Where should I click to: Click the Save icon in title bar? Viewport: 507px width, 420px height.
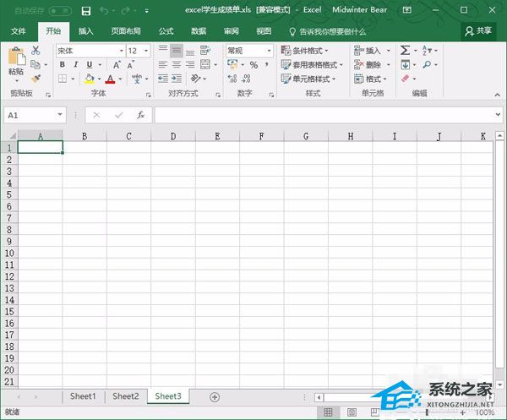pos(86,10)
